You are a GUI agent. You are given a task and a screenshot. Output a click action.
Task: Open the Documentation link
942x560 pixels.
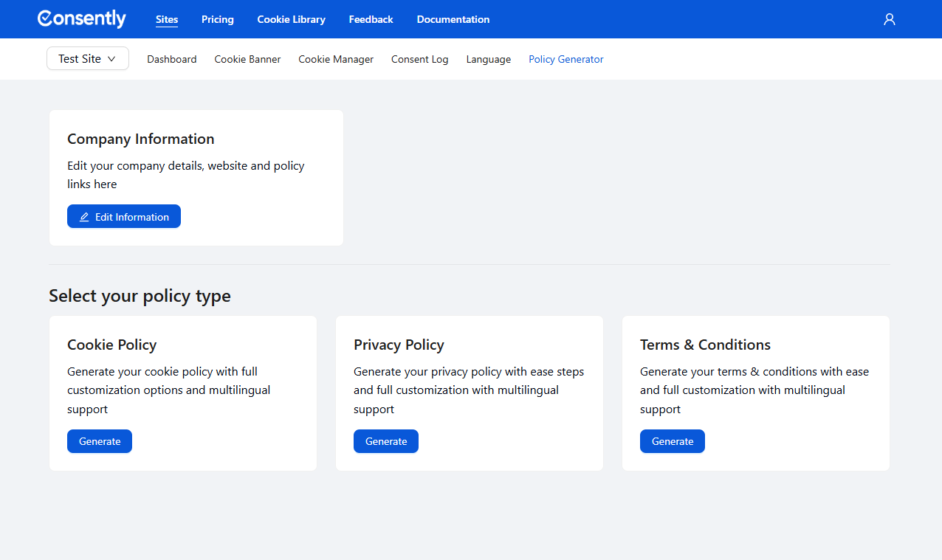pyautogui.click(x=453, y=19)
